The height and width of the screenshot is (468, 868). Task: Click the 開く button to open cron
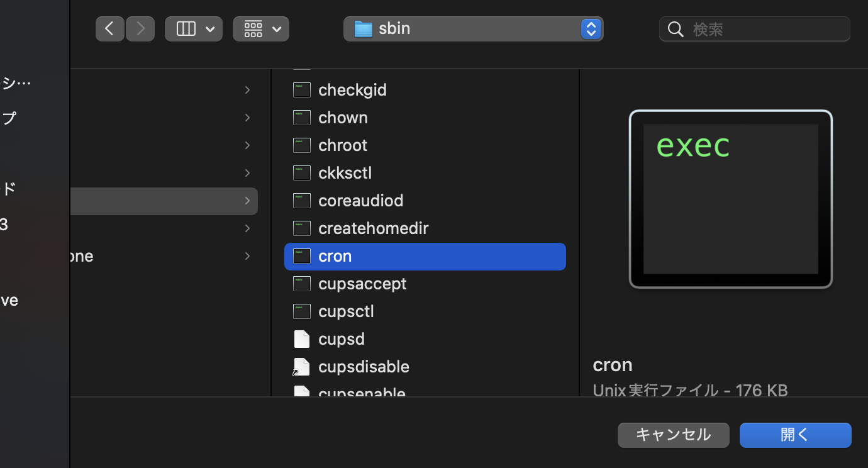click(x=794, y=435)
